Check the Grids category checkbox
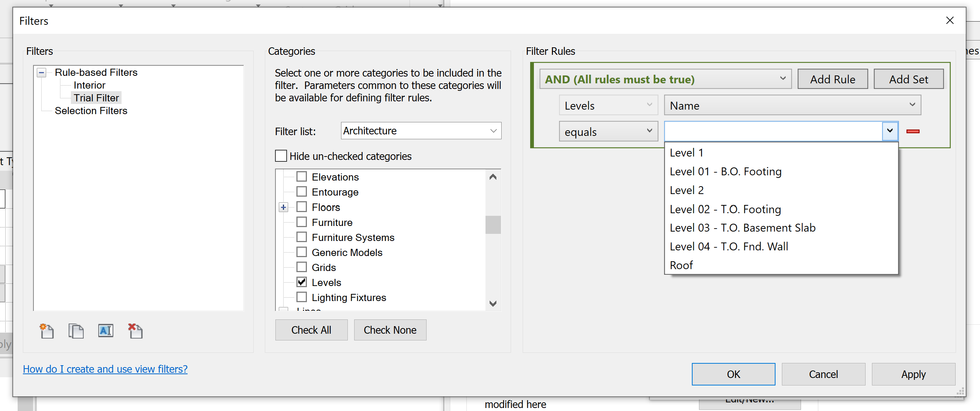The height and width of the screenshot is (411, 980). pyautogui.click(x=302, y=267)
